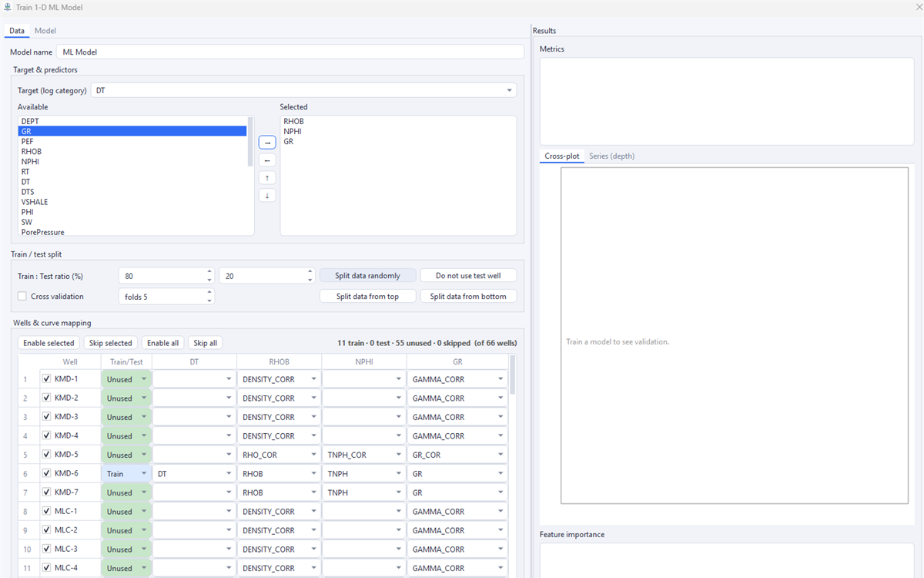Click Split data from bottom button
924x578 pixels.
point(468,296)
